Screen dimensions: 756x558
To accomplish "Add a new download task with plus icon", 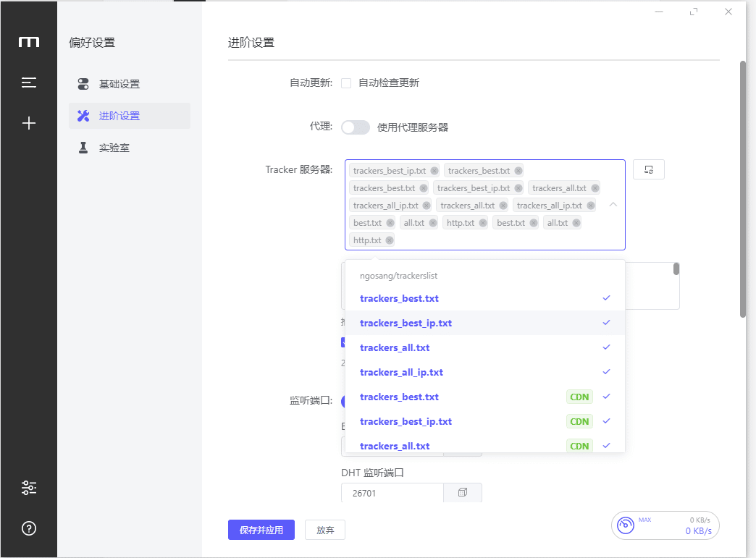I will [x=29, y=123].
